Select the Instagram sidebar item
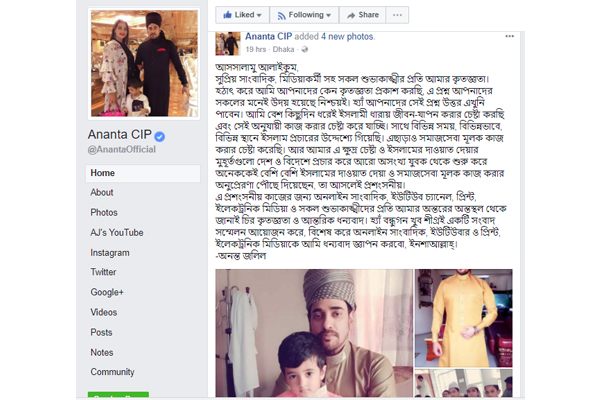 click(x=110, y=253)
